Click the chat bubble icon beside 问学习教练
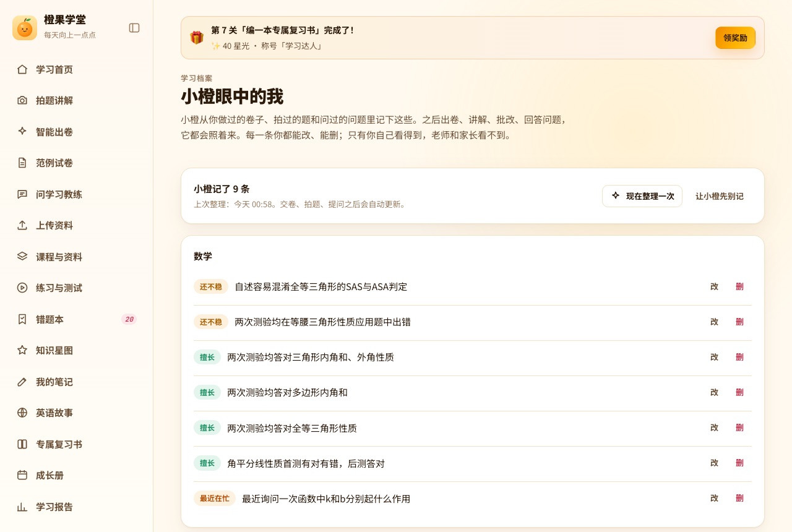The width and height of the screenshot is (792, 532). [22, 194]
